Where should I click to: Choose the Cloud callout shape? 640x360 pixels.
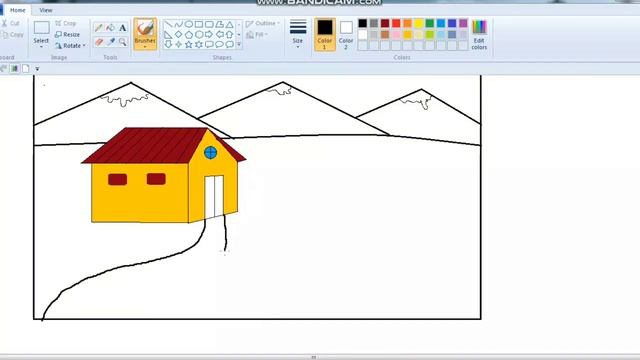229,44
